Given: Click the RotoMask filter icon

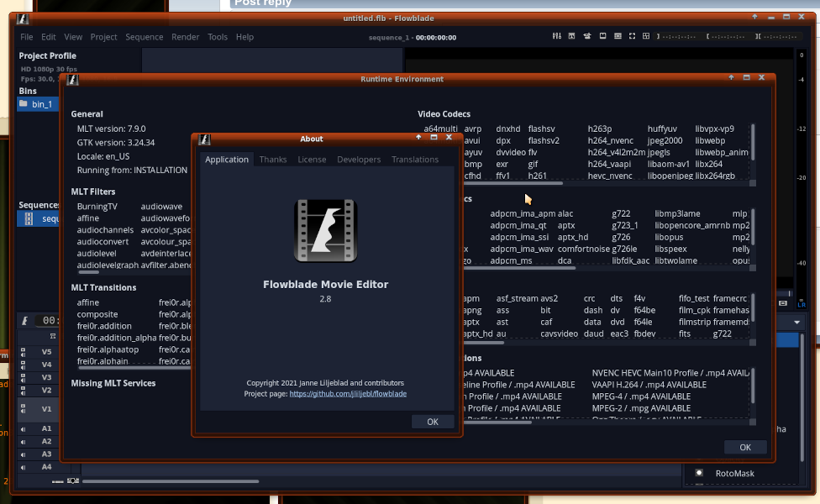Looking at the screenshot, I should tap(698, 474).
